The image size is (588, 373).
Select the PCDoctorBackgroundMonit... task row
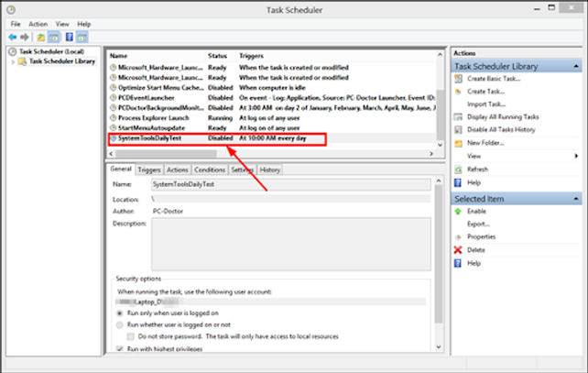tap(272, 108)
